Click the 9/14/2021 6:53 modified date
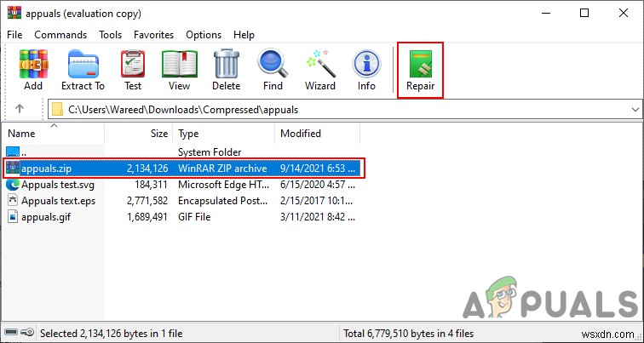 pos(318,169)
